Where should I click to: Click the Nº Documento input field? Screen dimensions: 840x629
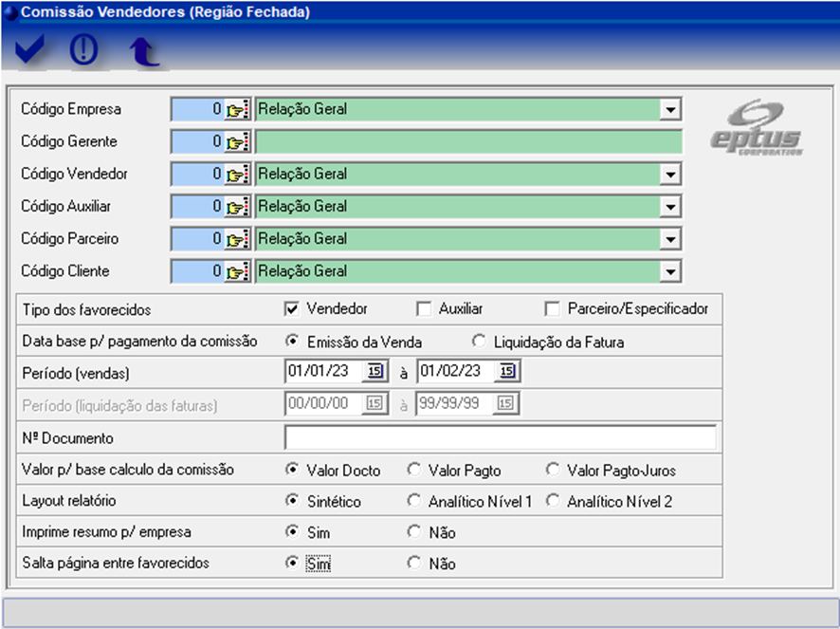point(500,437)
